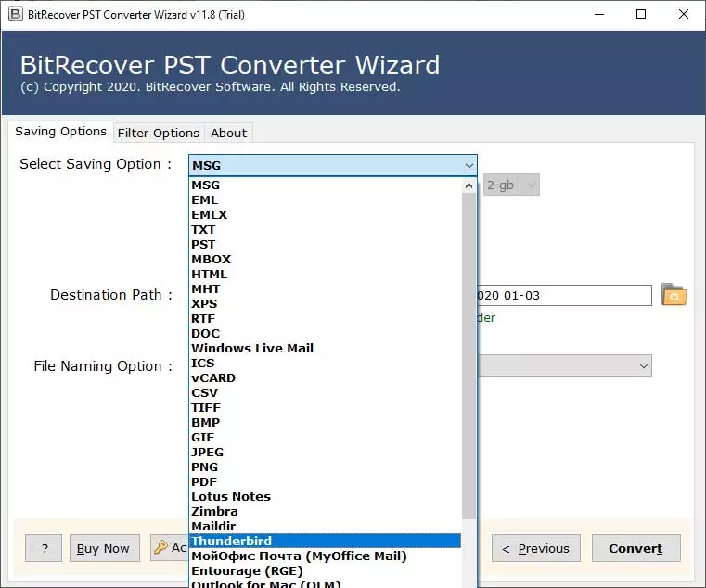Click the folder browse icon beside Destination Path
Viewport: 706px width, 588px height.
tap(674, 294)
